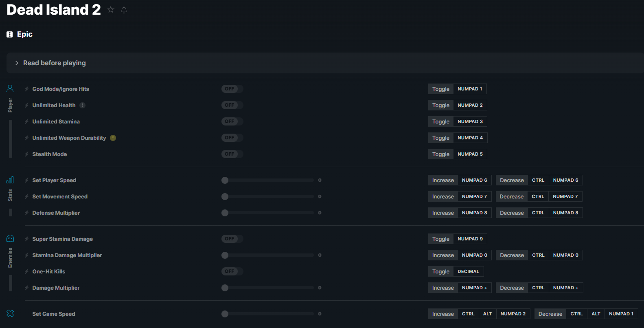644x328 pixels.
Task: Enable God Mode/Ignore Hits toggle
Action: (x=232, y=89)
